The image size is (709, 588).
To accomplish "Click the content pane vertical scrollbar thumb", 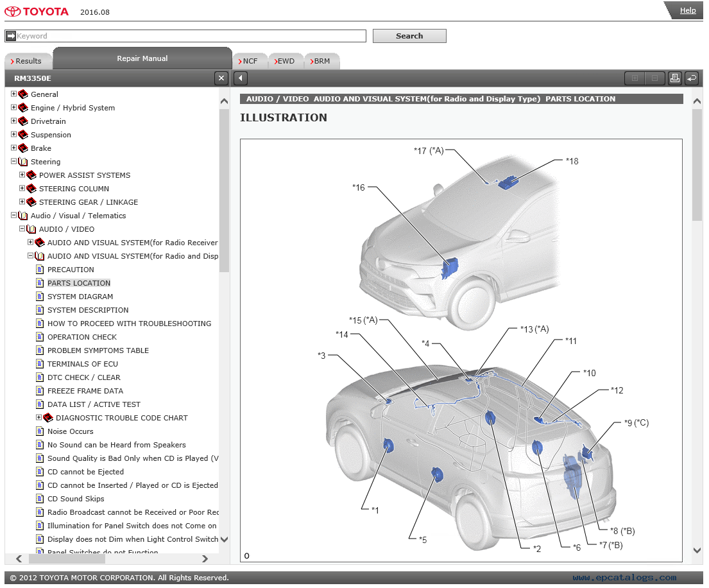I will click(x=697, y=164).
